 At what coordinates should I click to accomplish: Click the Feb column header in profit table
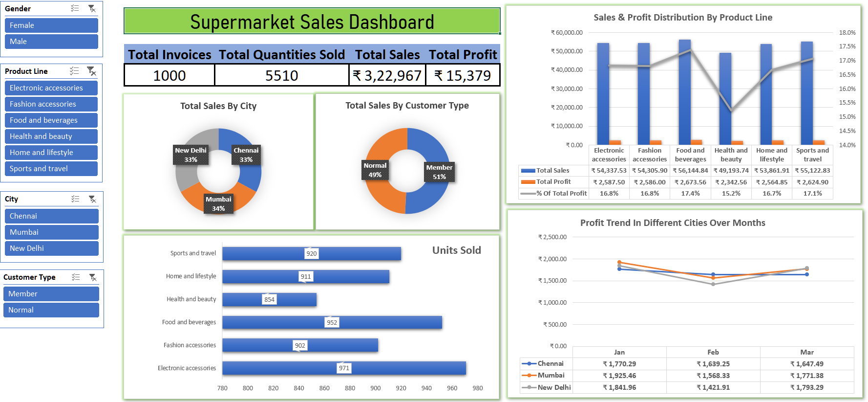pyautogui.click(x=713, y=352)
